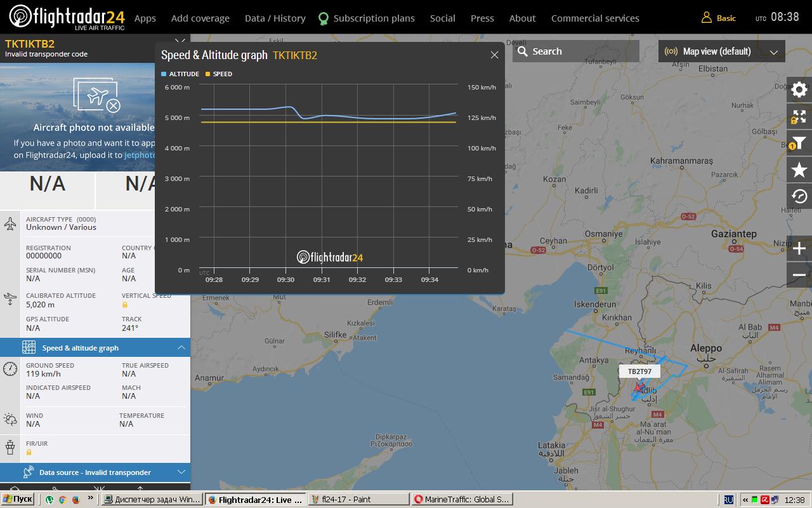
Task: Open the Add coverage menu
Action: point(200,18)
